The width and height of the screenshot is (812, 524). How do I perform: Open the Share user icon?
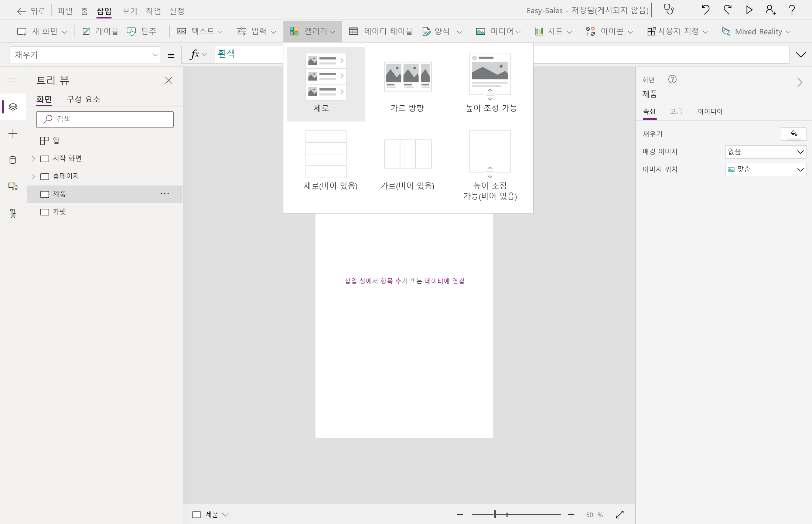click(770, 10)
